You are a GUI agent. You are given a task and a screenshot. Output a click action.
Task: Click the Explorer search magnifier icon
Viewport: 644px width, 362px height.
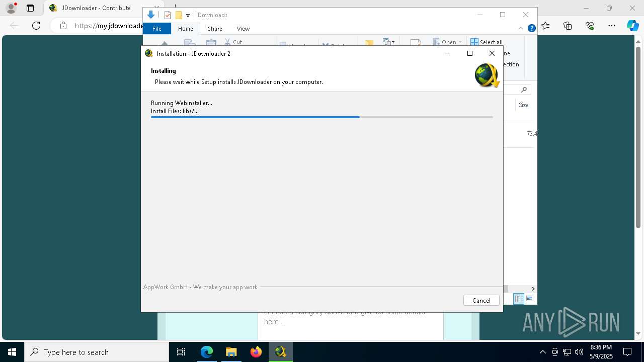click(x=524, y=89)
